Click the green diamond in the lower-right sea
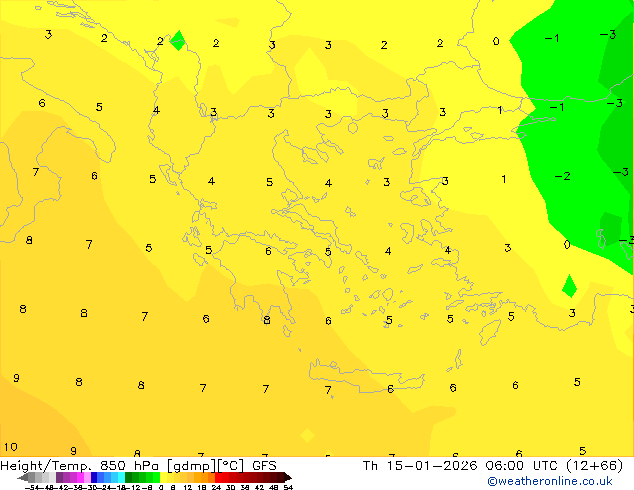 569,286
